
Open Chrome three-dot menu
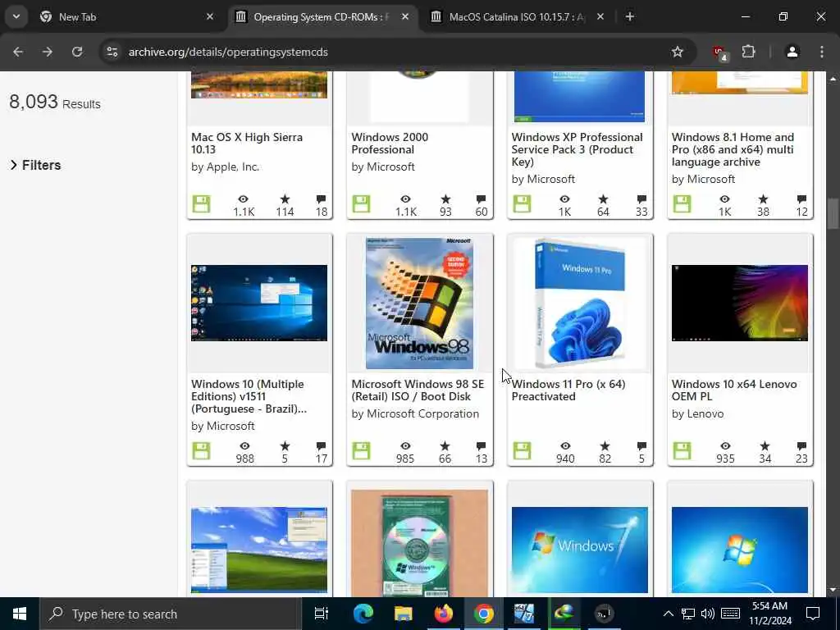822,52
